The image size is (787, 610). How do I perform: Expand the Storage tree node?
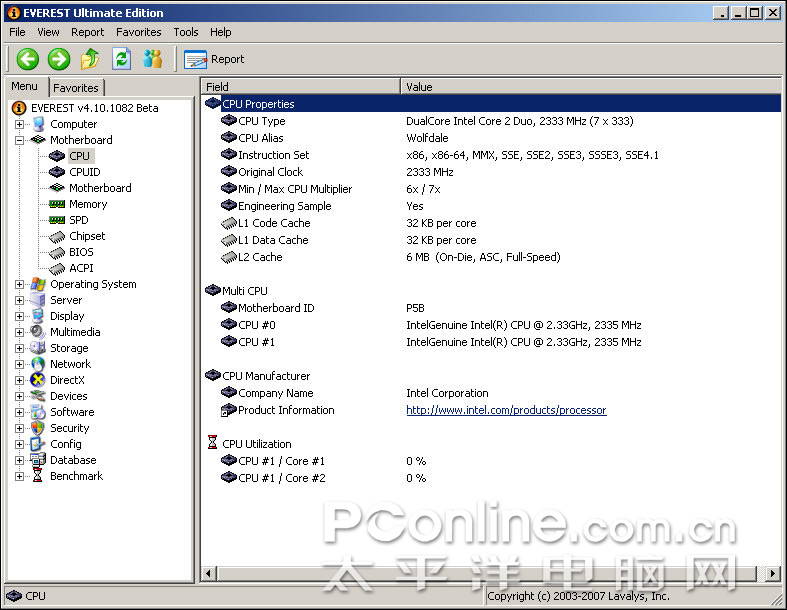19,348
